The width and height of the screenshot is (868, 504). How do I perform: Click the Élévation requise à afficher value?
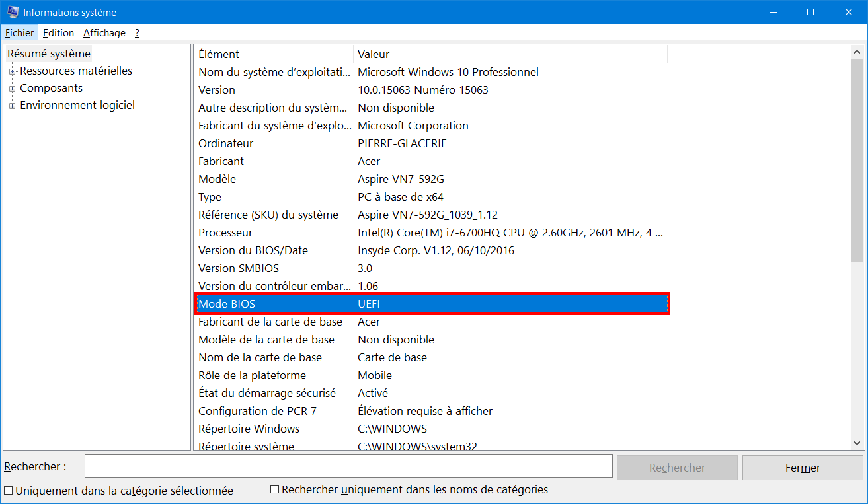tap(425, 411)
